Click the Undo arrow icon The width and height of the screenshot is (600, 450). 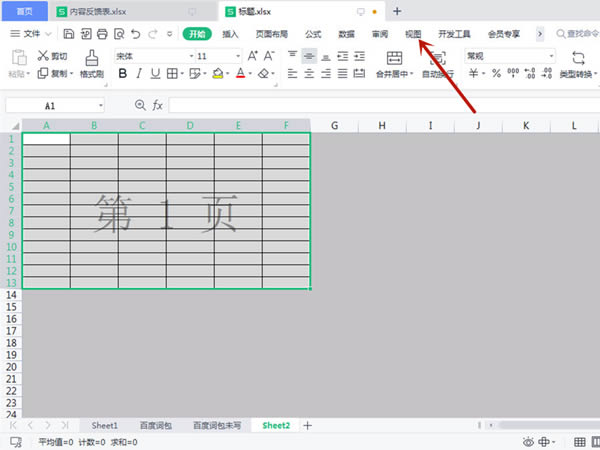pos(134,34)
